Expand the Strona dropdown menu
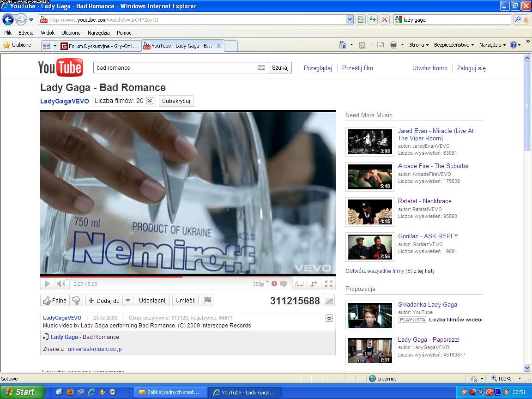Image resolution: width=532 pixels, height=399 pixels. click(419, 45)
